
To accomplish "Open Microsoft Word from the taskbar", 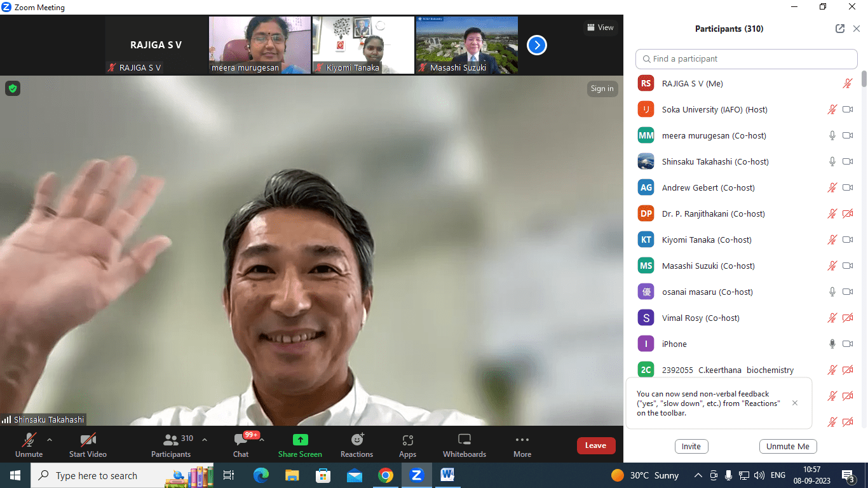I will click(447, 475).
